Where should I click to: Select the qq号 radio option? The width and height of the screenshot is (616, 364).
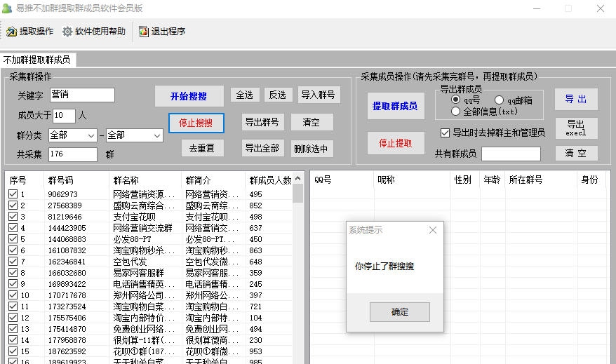click(456, 100)
